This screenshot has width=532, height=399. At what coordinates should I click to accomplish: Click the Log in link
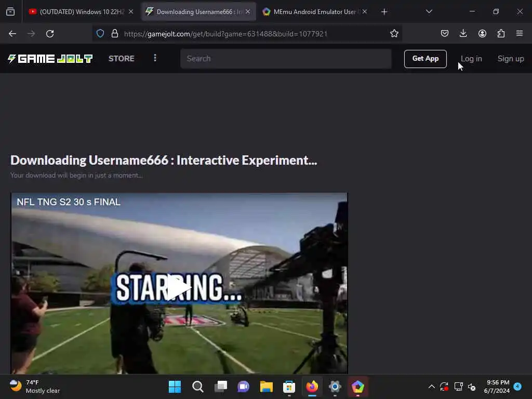pos(471,59)
